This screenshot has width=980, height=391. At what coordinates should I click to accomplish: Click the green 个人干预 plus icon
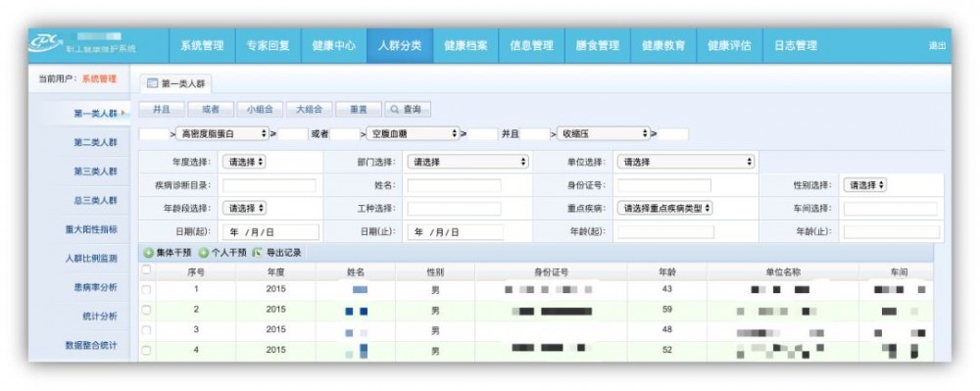click(x=203, y=253)
